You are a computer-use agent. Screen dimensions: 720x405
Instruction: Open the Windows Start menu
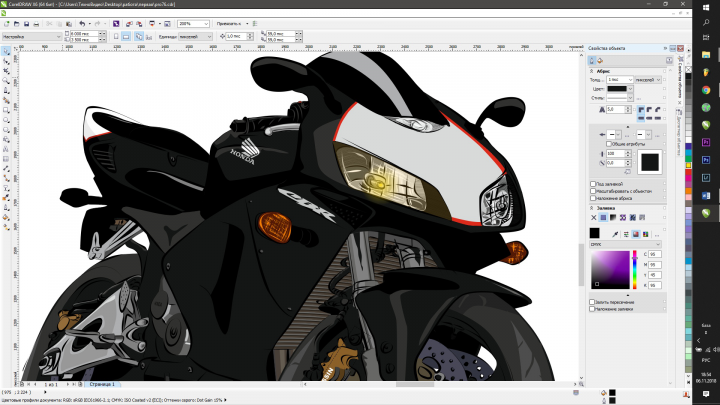coord(706,7)
